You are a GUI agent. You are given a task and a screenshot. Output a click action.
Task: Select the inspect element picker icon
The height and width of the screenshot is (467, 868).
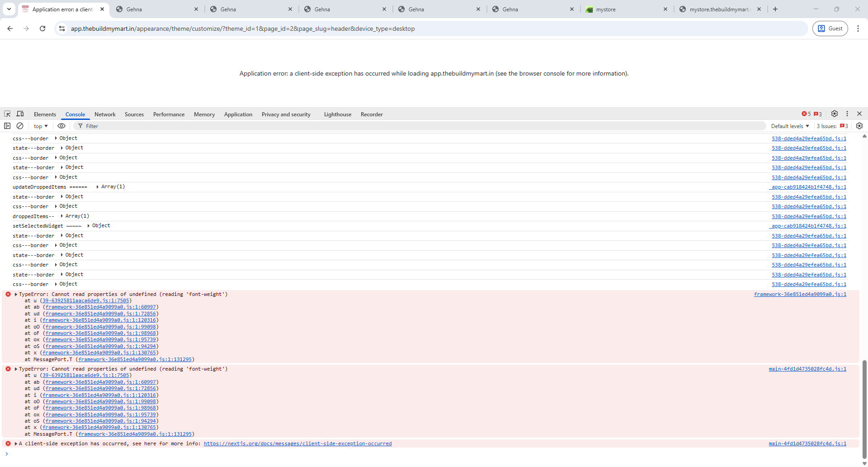click(x=7, y=114)
